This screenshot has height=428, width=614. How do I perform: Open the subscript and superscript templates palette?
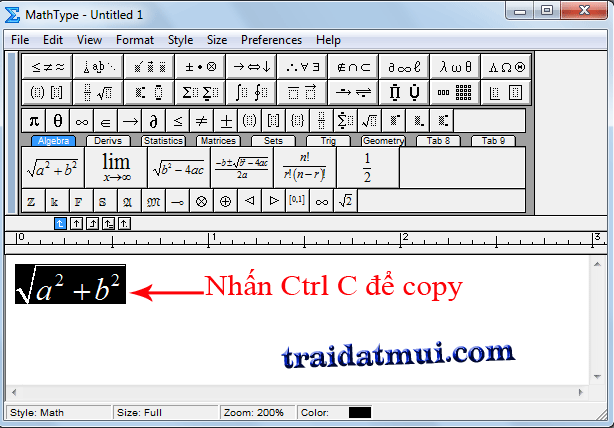coord(149,92)
